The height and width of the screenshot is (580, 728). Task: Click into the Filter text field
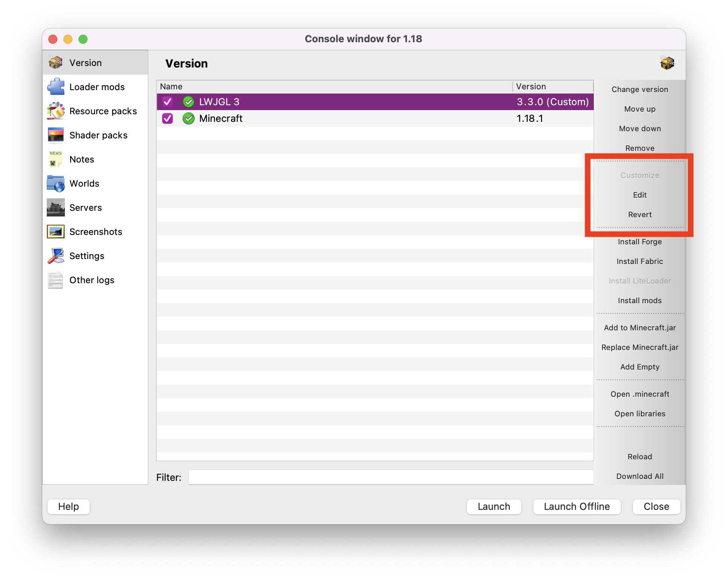tap(391, 477)
